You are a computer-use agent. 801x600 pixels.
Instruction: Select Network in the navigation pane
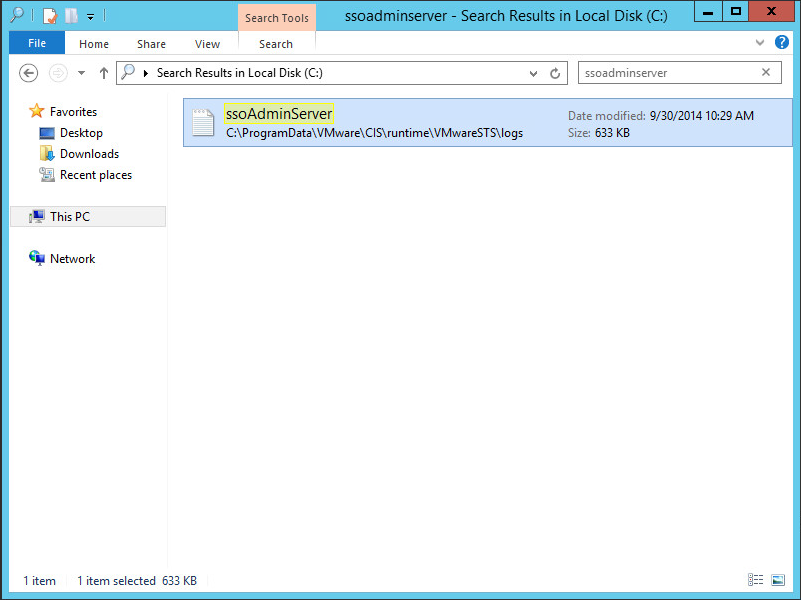click(x=73, y=259)
